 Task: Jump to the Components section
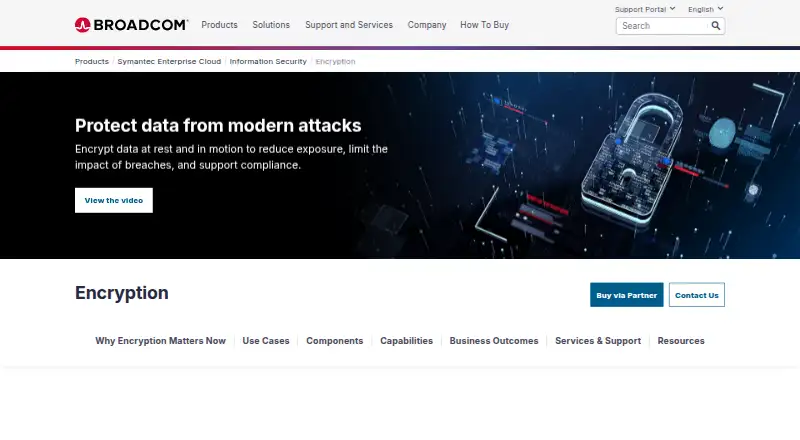tap(335, 341)
